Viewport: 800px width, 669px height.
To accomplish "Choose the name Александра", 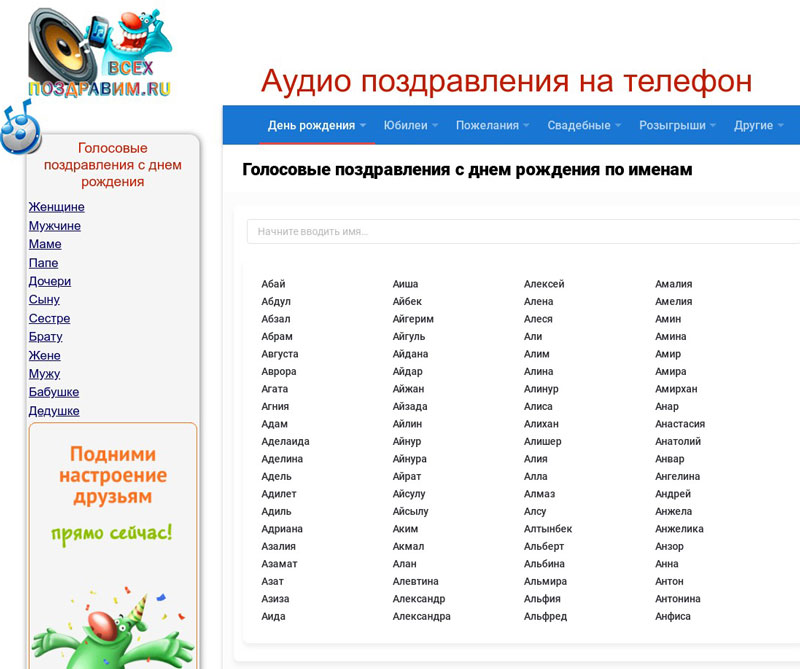I will pyautogui.click(x=421, y=616).
